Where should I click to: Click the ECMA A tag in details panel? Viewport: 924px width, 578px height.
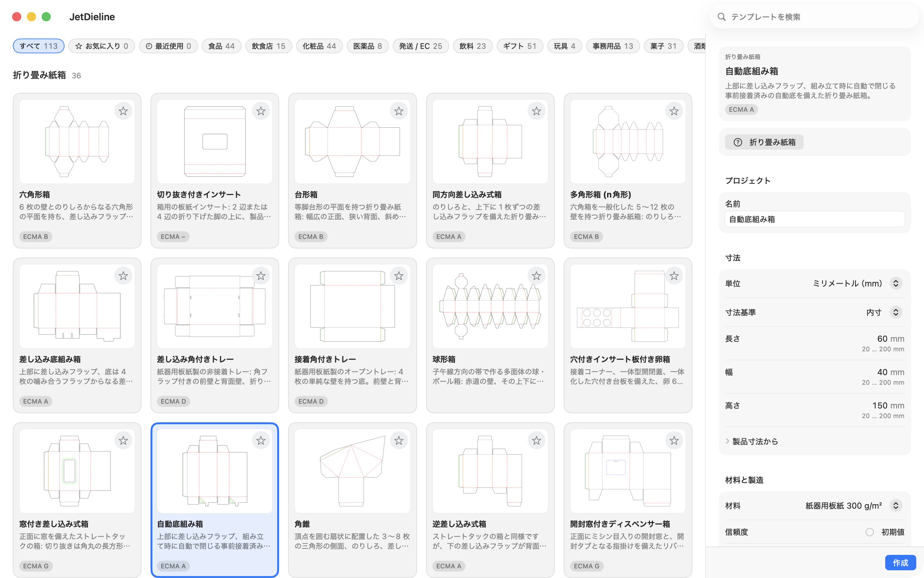tap(741, 110)
